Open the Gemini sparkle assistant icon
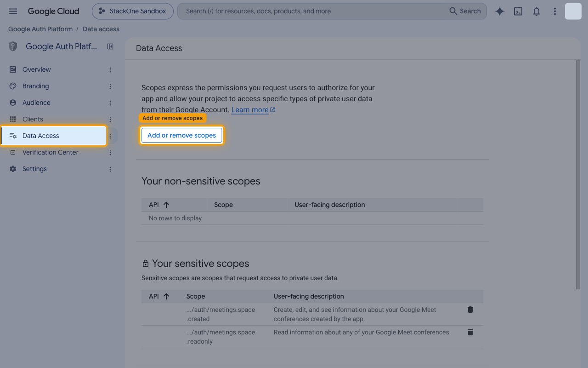Viewport: 588px width, 368px height. tap(500, 11)
